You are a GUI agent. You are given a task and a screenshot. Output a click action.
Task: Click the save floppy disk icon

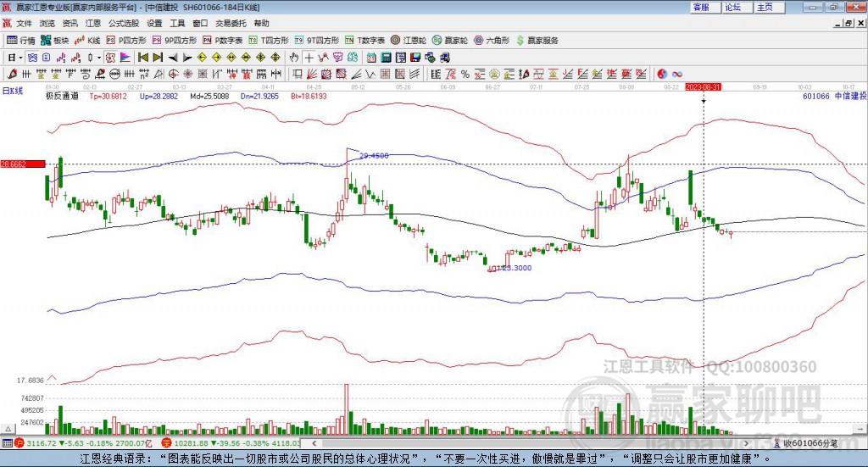(415, 58)
